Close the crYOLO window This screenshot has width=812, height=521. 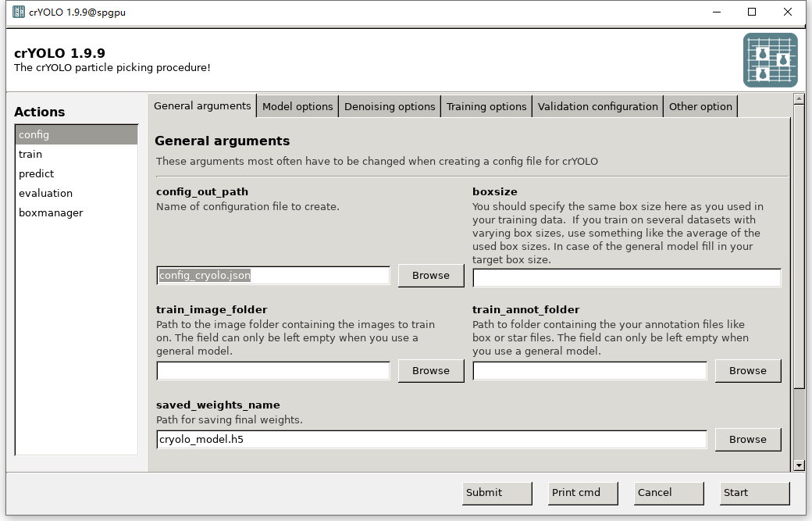click(x=788, y=12)
